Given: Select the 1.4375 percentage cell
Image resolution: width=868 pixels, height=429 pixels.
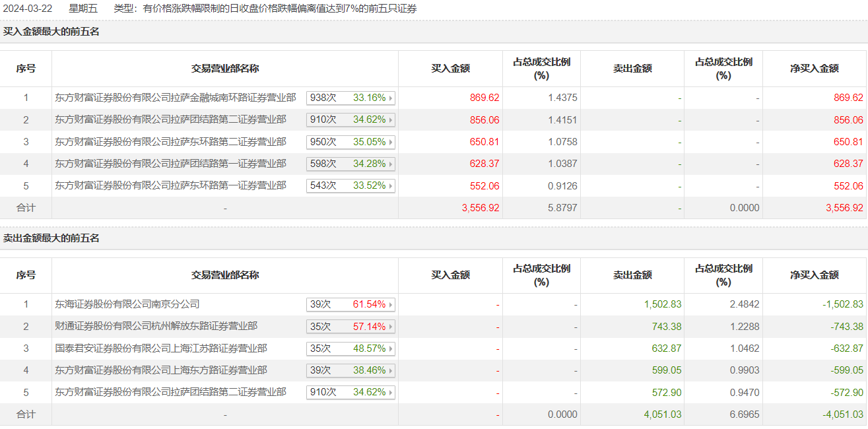Looking at the screenshot, I should tap(562, 98).
